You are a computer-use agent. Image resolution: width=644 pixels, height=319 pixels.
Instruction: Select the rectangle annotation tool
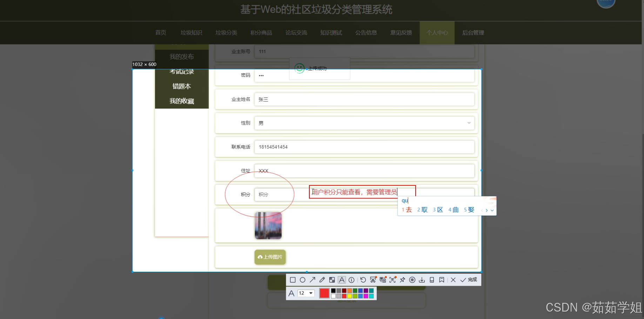[293, 280]
